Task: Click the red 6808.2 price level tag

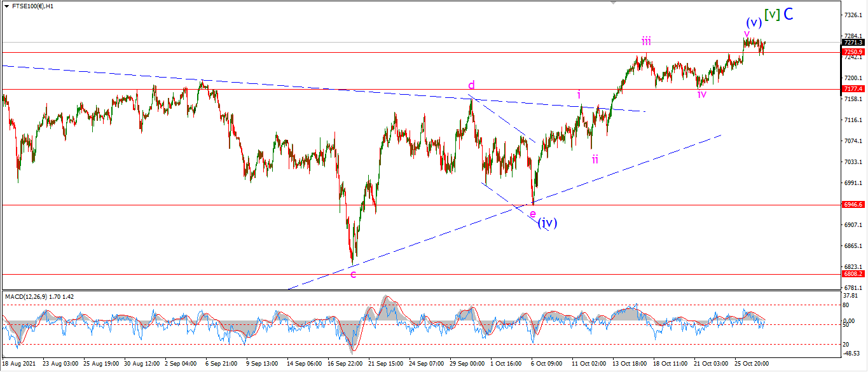Action: pos(853,274)
